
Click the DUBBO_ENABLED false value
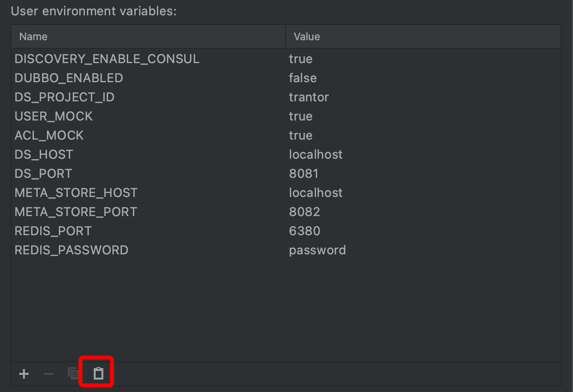tap(303, 78)
